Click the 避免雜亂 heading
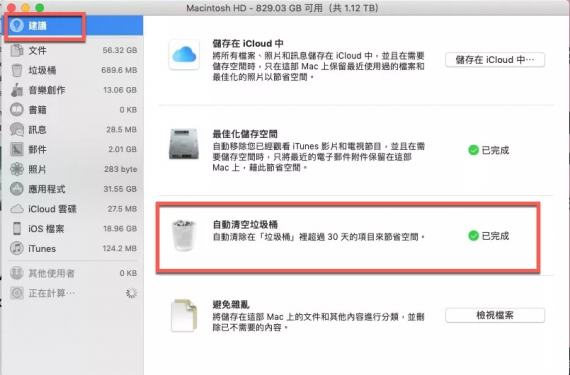Viewport: 570px width, 375px height. click(x=231, y=305)
